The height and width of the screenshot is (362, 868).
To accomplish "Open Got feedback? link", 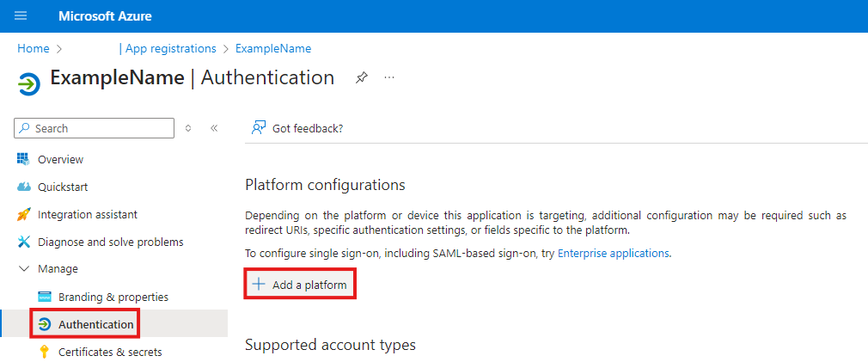I will pos(308,128).
